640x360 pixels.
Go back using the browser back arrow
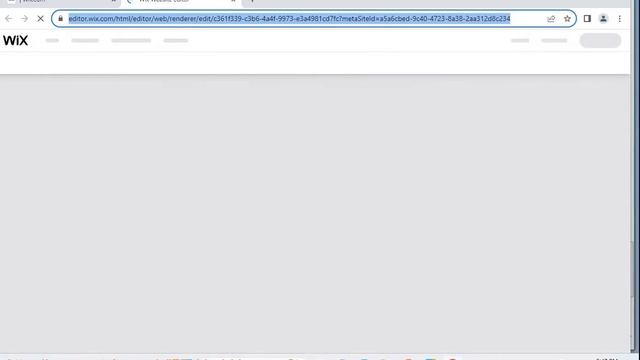point(9,19)
